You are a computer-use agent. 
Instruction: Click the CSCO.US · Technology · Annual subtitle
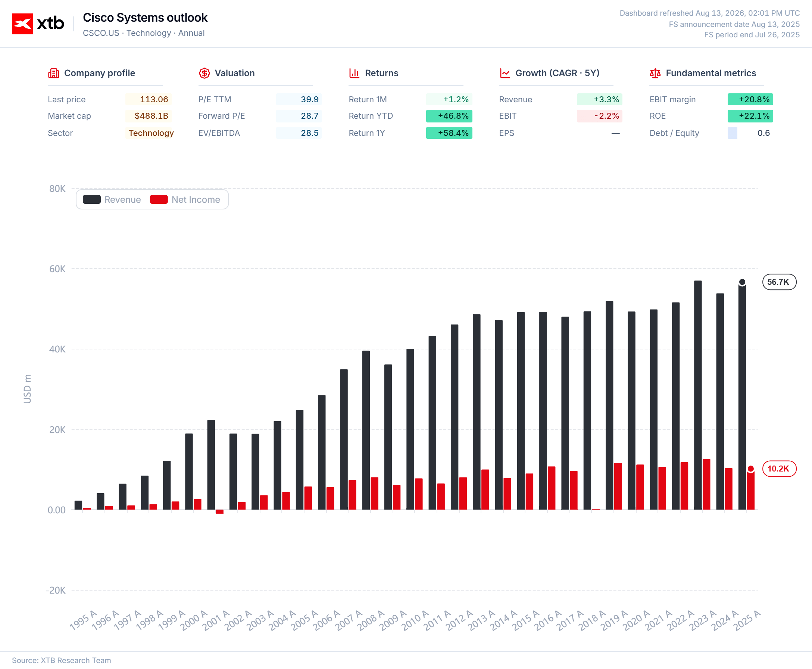click(x=144, y=33)
